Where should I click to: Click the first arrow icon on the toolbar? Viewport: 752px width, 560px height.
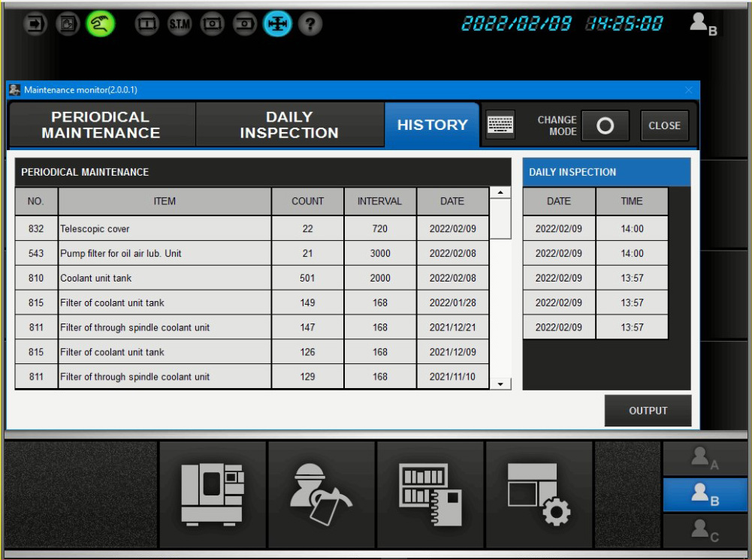(x=35, y=23)
